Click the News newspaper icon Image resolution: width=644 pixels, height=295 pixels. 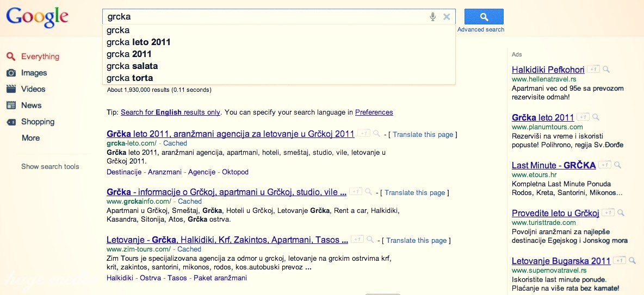click(11, 105)
